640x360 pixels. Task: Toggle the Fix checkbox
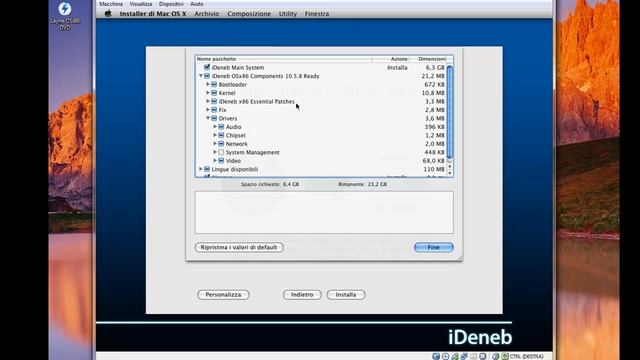[x=214, y=110]
